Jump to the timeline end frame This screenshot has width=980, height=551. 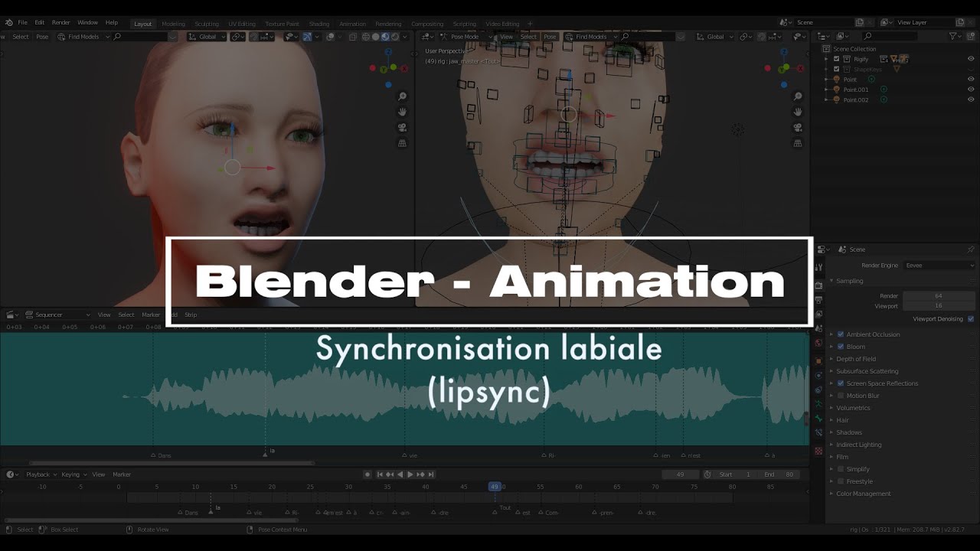pos(430,474)
